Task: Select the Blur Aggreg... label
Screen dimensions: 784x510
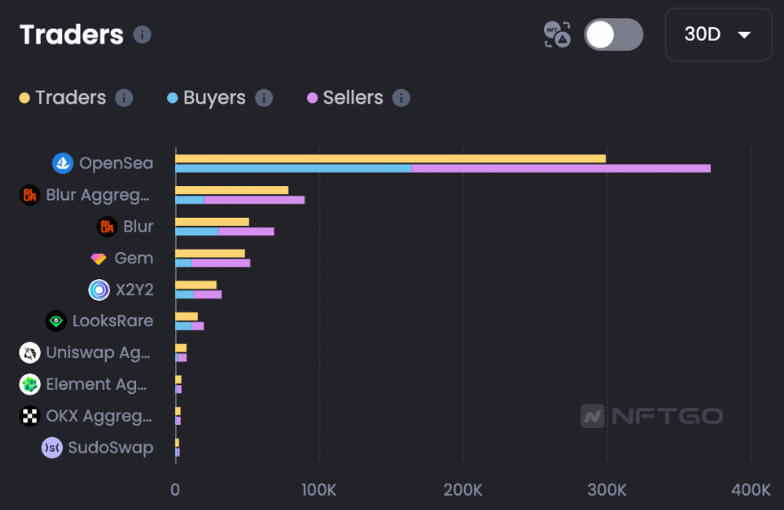Action: click(x=98, y=196)
